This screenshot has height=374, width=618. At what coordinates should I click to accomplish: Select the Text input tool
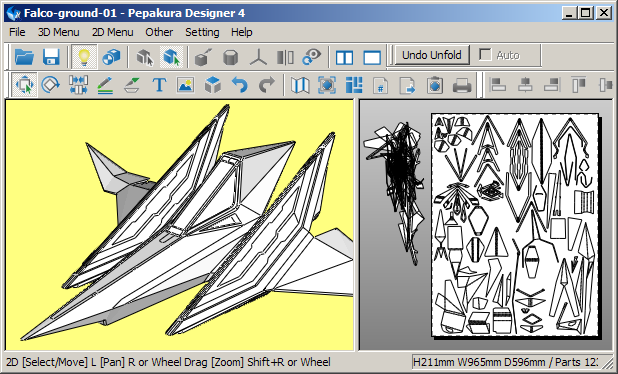(x=159, y=85)
